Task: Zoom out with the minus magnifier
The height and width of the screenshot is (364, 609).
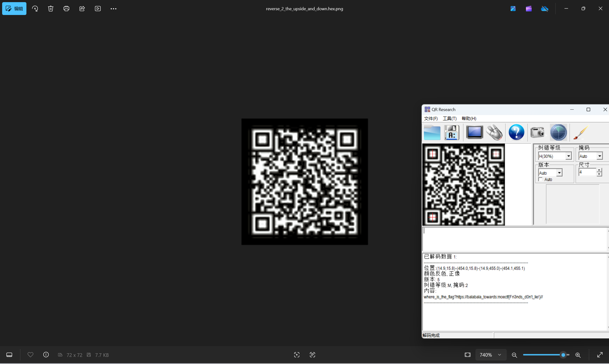Action: coord(515,355)
